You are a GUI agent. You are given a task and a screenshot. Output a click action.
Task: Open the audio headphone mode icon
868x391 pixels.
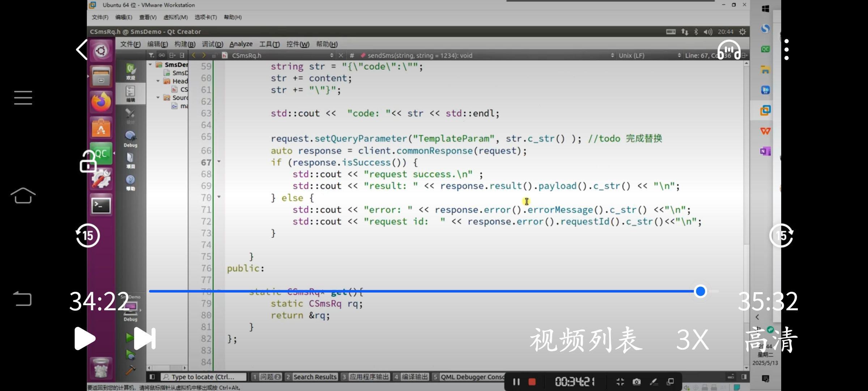click(729, 50)
